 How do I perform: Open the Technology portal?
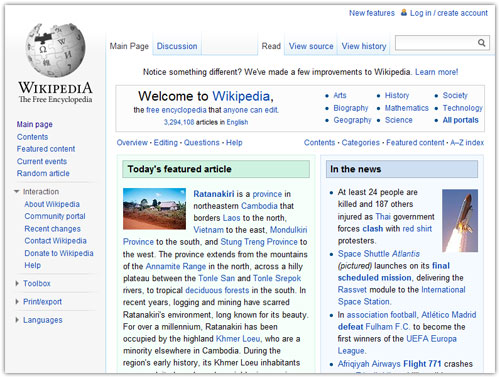(462, 108)
